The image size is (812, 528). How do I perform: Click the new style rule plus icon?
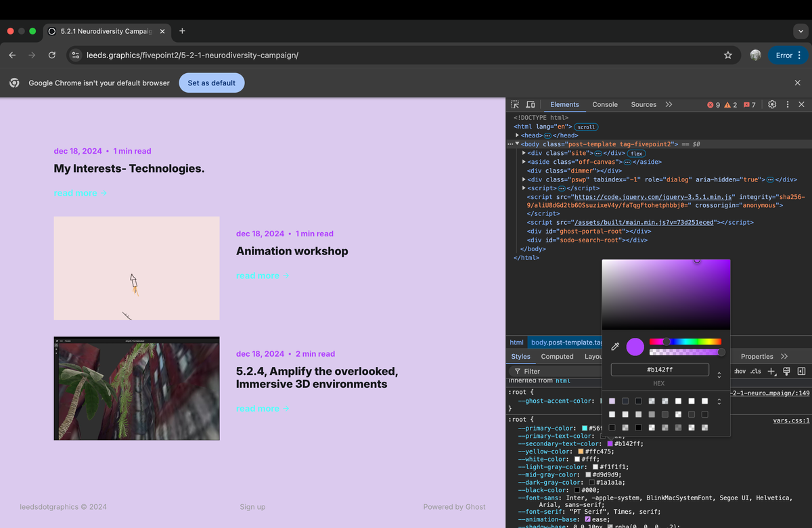point(771,371)
